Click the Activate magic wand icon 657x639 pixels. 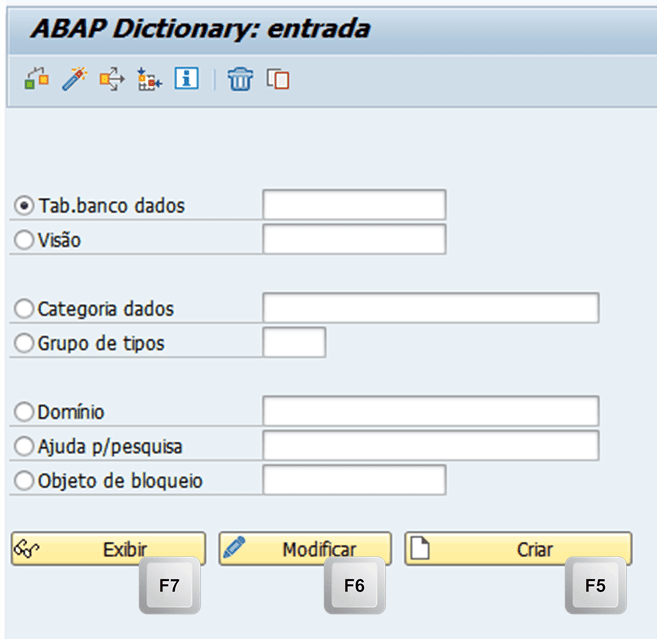click(x=74, y=78)
